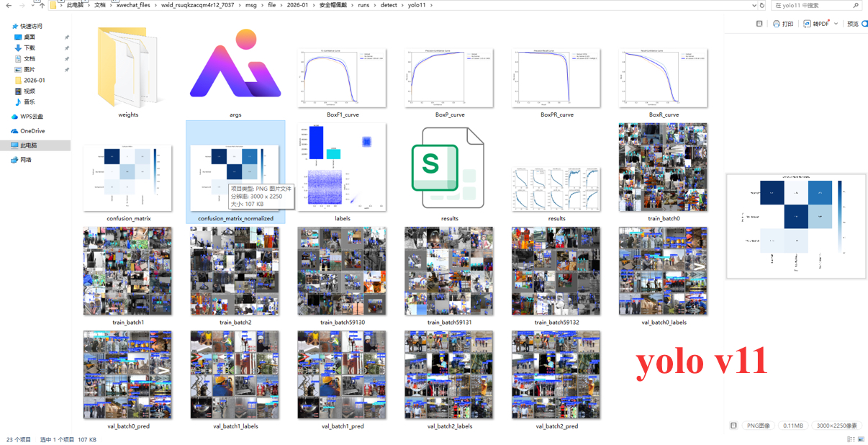
Task: Refresh the folder view
Action: pos(762,5)
